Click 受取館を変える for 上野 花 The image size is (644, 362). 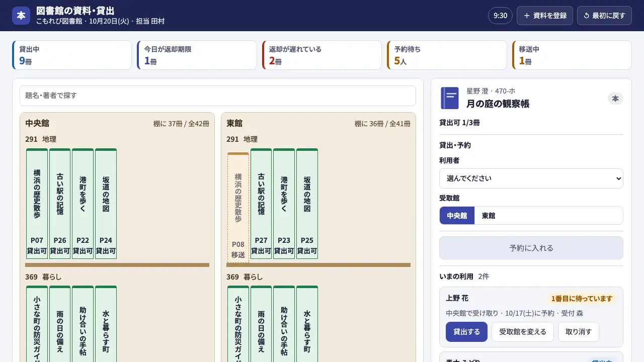[523, 332]
